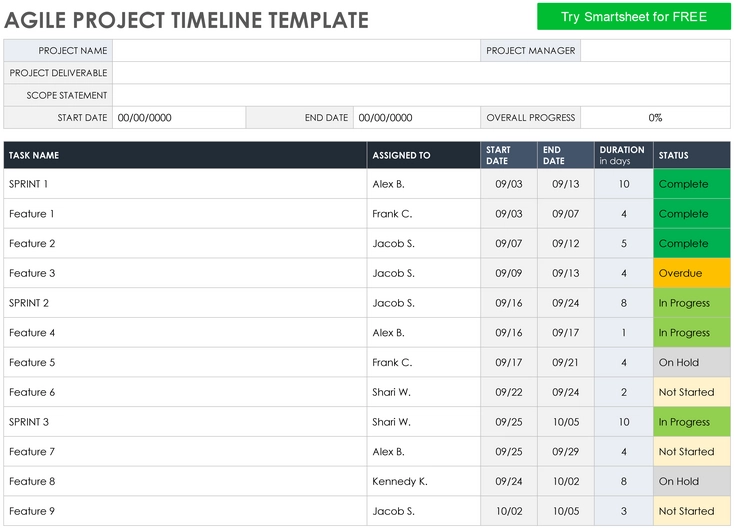The width and height of the screenshot is (734, 528).
Task: Click the 09/17 end date of Feature 4
Action: pyautogui.click(x=566, y=333)
